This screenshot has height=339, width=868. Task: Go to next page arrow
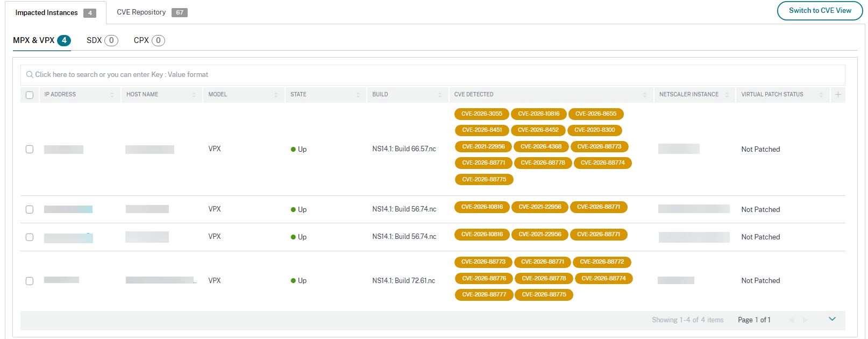805,320
